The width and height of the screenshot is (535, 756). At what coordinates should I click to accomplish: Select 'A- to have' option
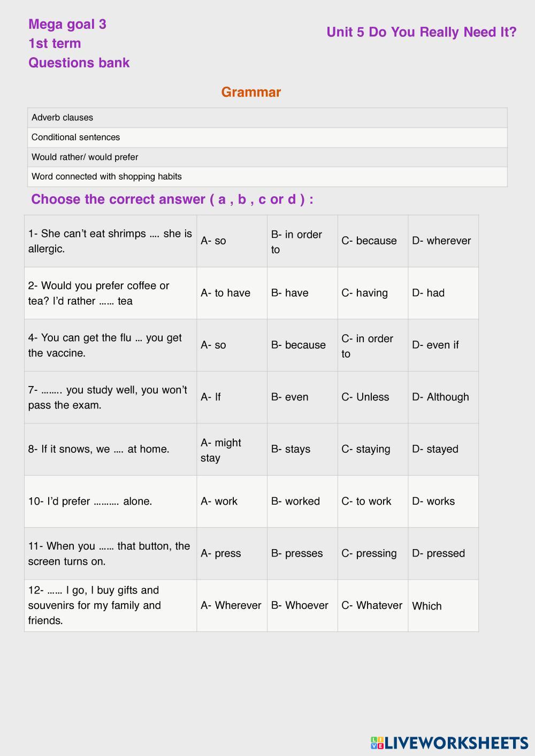point(225,293)
